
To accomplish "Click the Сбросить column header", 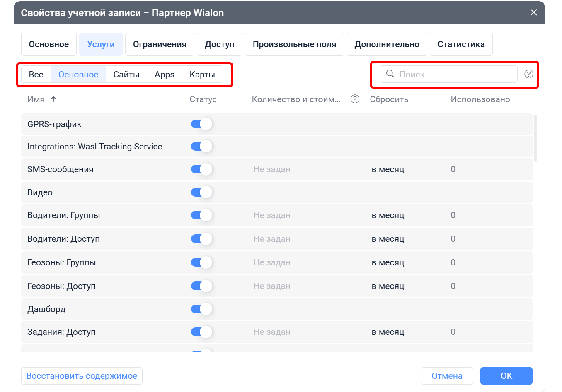I will click(x=389, y=99).
